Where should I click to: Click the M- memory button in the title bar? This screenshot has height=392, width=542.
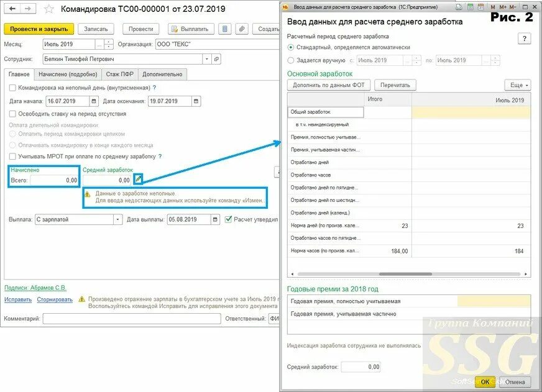pos(513,7)
